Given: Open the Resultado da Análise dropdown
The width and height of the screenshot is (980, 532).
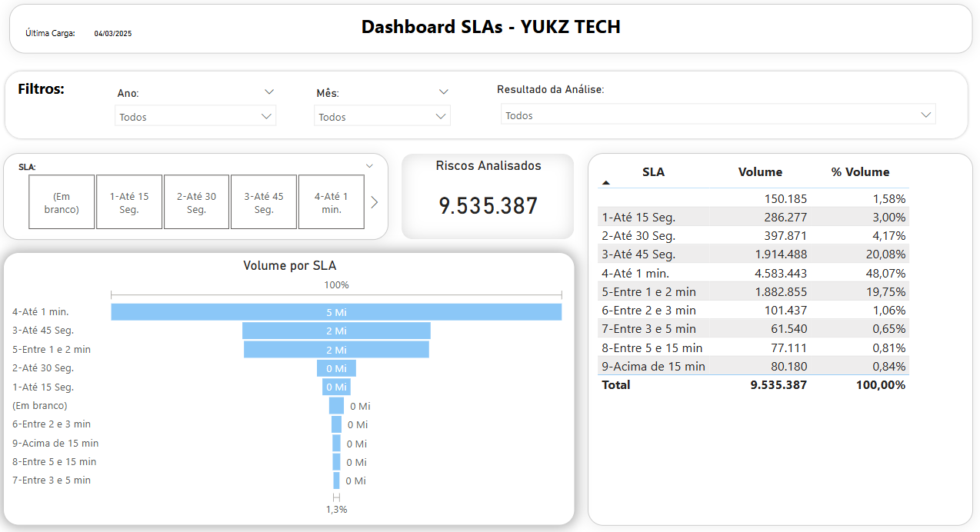Looking at the screenshot, I should click(x=718, y=115).
